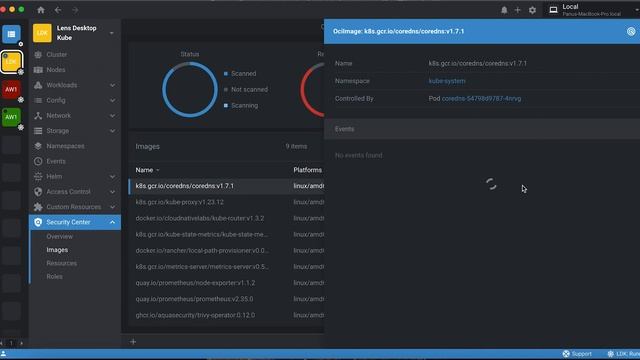Viewport: 640px width, 360px height.
Task: Click the Events section header
Action: [482, 129]
